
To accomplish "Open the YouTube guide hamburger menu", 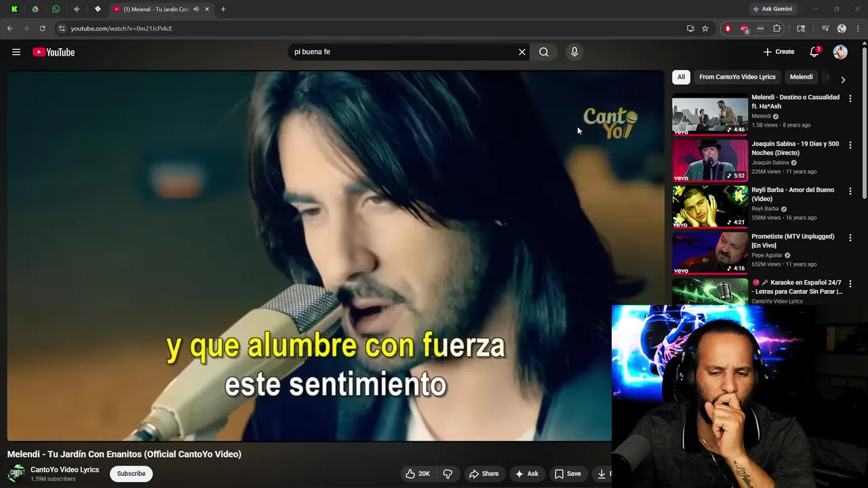I will [x=16, y=52].
